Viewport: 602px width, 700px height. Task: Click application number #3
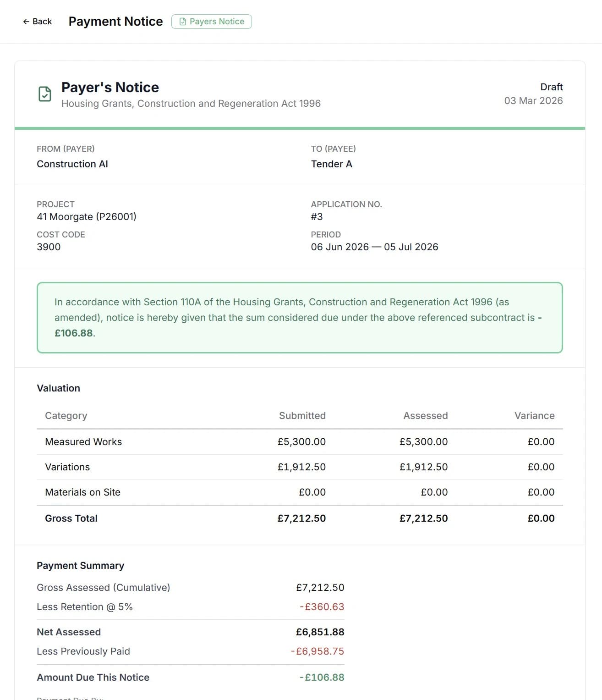[x=317, y=216]
